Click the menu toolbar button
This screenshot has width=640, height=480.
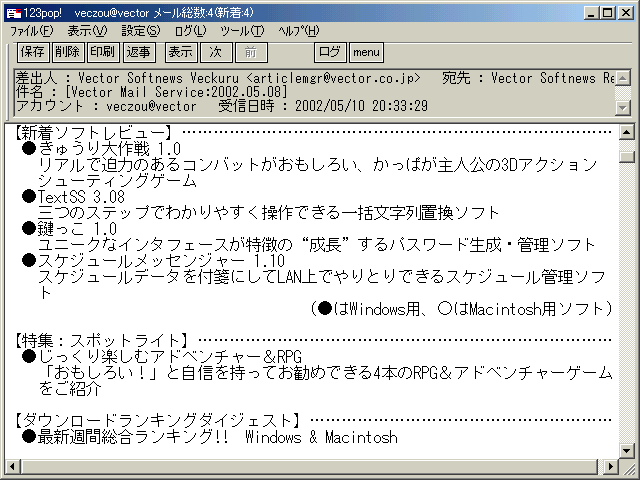click(x=366, y=52)
